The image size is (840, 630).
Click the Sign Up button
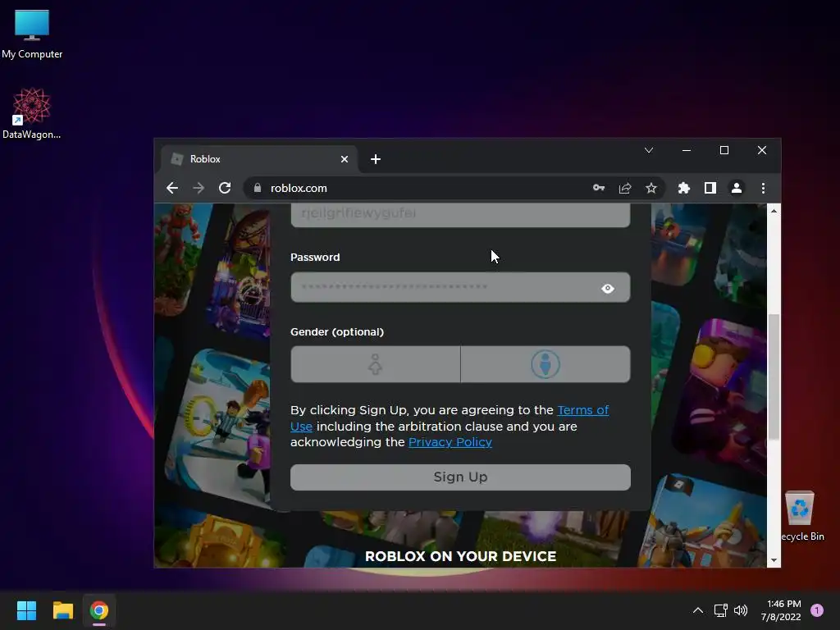[460, 477]
